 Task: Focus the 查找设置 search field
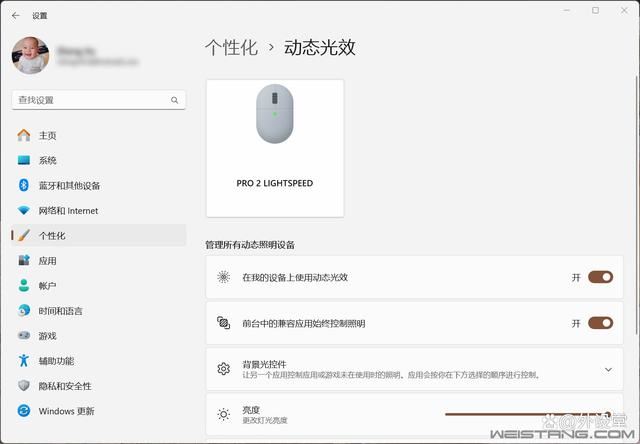pyautogui.click(x=99, y=100)
